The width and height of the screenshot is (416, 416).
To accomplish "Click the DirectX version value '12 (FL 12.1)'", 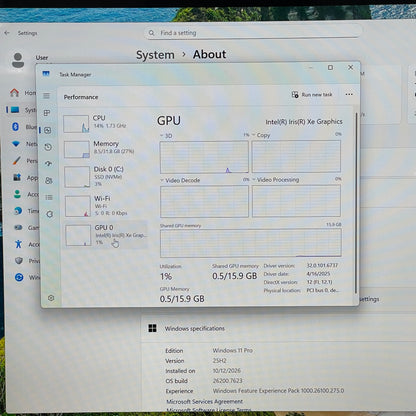I will 319,282.
